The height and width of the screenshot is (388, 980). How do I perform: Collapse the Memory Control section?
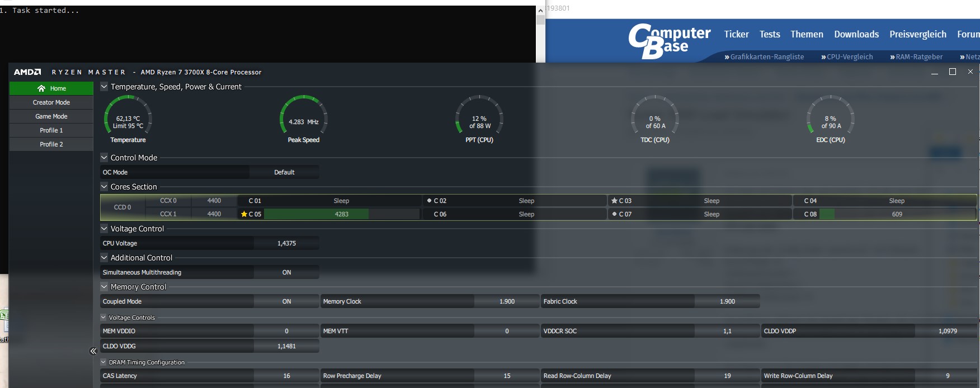pos(104,287)
